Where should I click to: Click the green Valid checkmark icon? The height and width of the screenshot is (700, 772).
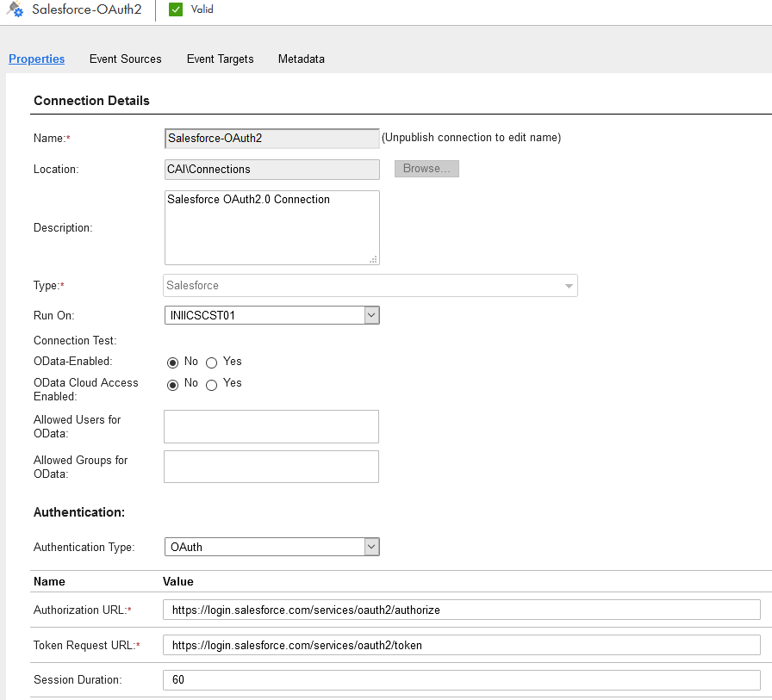[x=176, y=9]
